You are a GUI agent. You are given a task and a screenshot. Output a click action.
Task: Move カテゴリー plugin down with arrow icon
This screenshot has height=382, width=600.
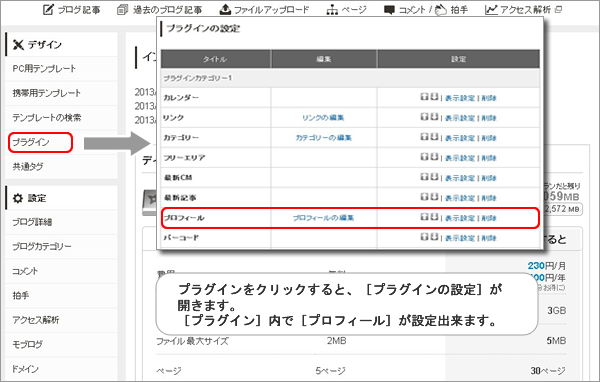(434, 137)
